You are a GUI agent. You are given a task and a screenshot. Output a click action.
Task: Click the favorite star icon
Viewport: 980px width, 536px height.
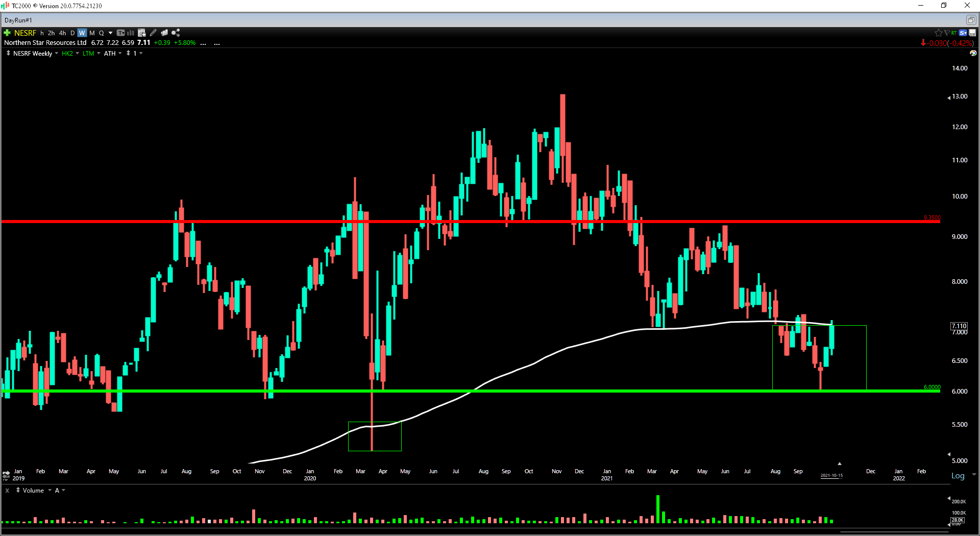coord(938,33)
